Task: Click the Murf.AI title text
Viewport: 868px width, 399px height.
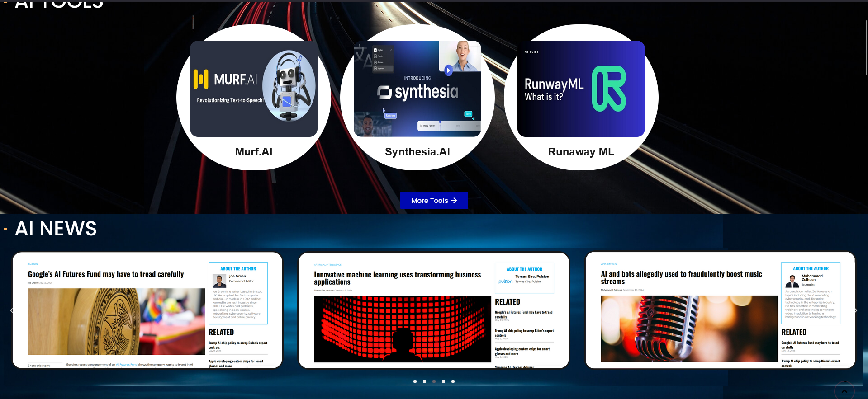Action: tap(254, 152)
